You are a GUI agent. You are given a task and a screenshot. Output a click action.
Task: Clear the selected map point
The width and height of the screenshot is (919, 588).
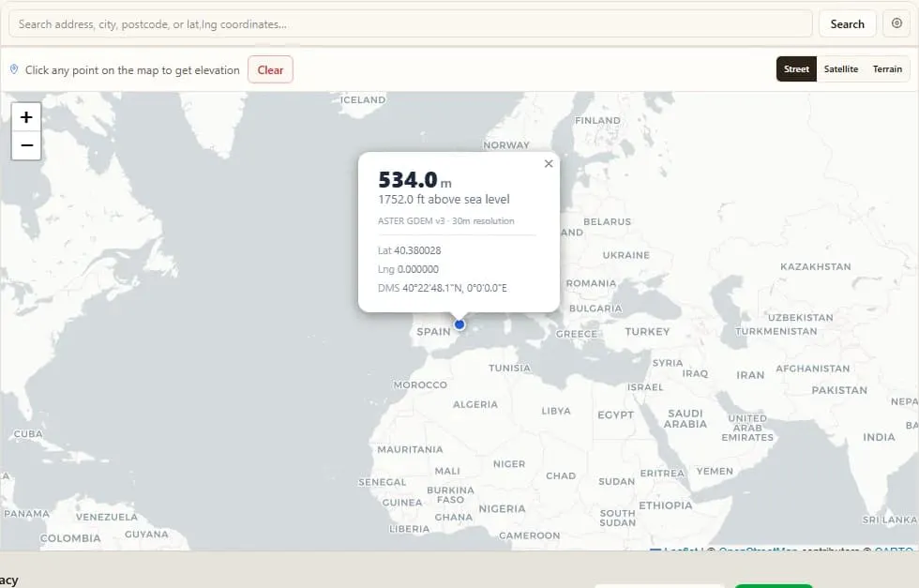tap(270, 69)
